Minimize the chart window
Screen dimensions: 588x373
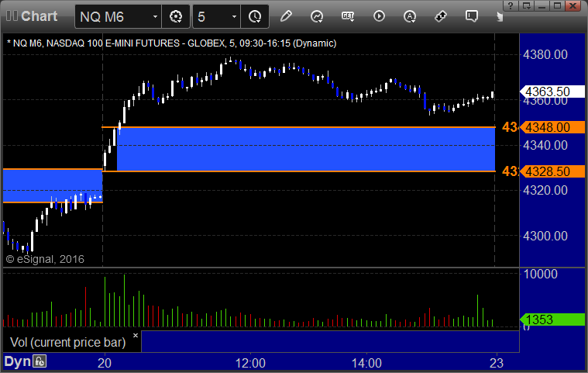[x=542, y=5]
